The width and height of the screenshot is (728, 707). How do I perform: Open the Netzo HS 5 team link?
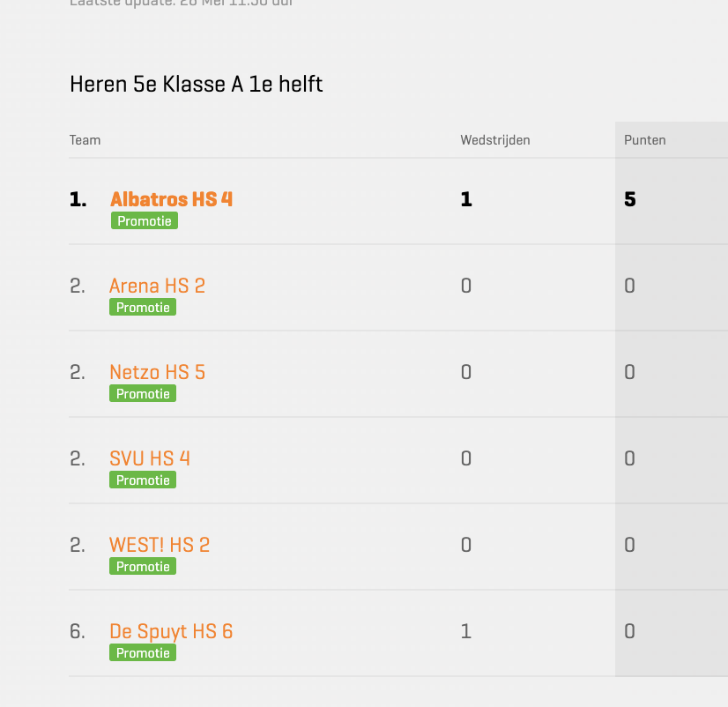pyautogui.click(x=157, y=372)
